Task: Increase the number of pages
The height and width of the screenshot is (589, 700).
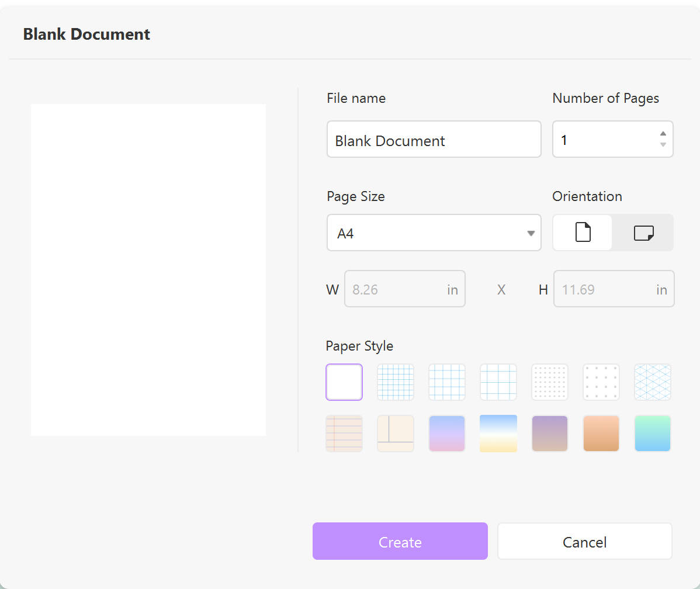Action: click(x=663, y=134)
